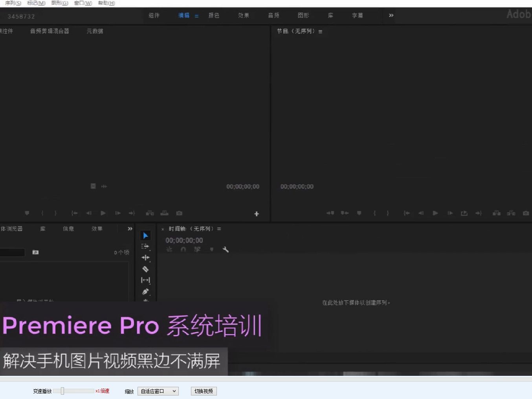532x399 pixels.
Task: Mark Out point in program monitor
Action: pos(387,213)
